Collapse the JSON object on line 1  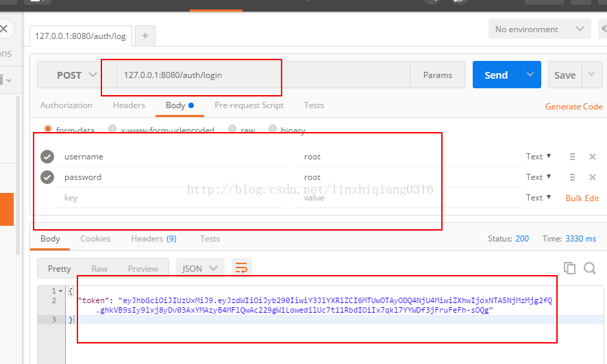(x=61, y=291)
